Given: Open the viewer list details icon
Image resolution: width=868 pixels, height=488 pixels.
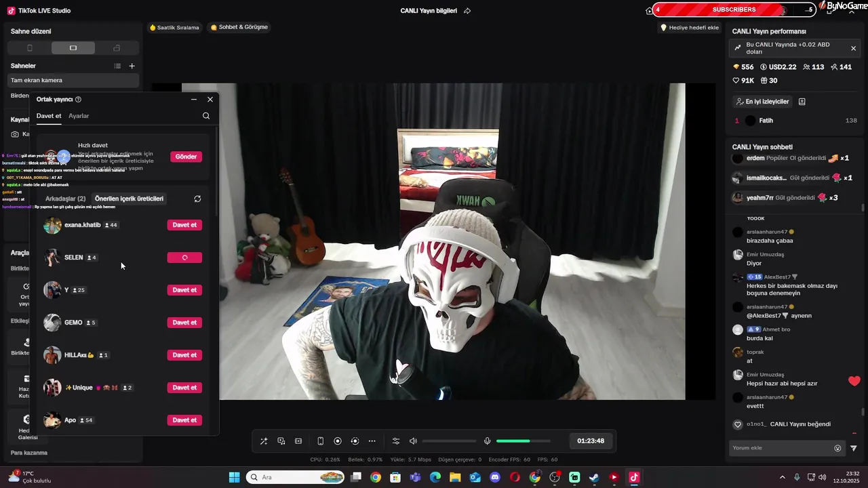Looking at the screenshot, I should [802, 102].
